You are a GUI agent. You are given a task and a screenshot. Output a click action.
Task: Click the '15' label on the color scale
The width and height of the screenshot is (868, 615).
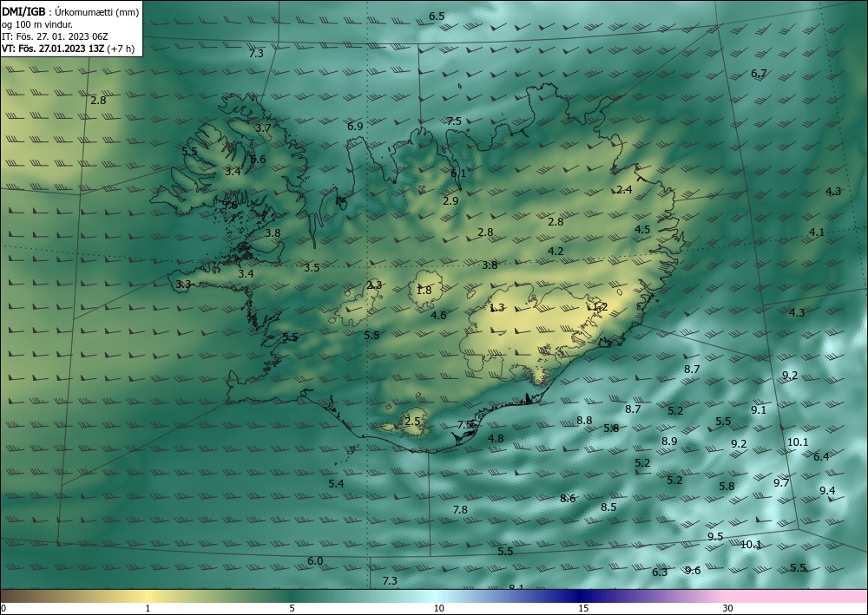pyautogui.click(x=583, y=608)
